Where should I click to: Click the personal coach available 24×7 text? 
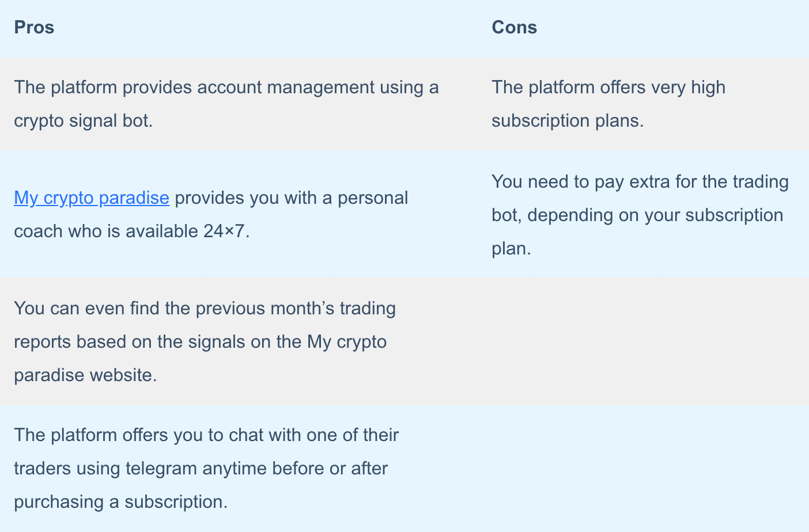click(x=211, y=214)
